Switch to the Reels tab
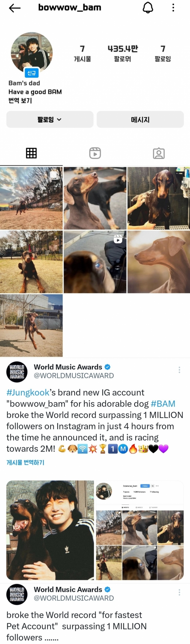190x644 pixels. (x=95, y=153)
